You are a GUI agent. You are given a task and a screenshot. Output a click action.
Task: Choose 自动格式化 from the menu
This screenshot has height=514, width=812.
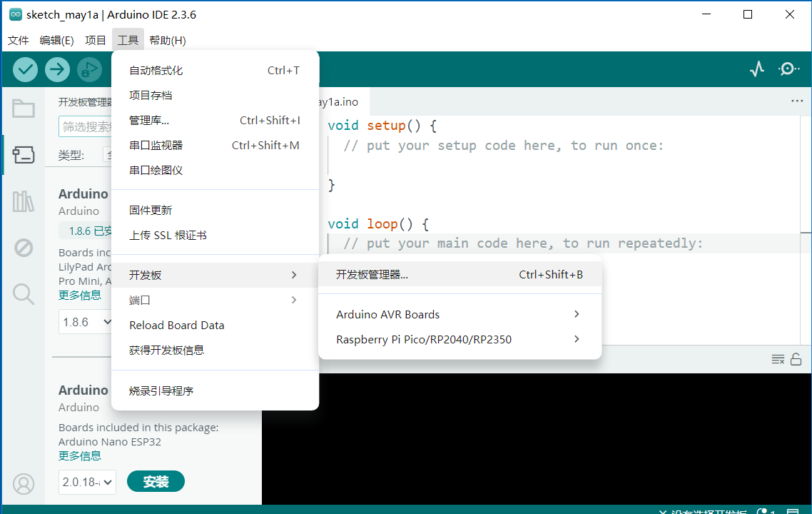[x=215, y=71]
